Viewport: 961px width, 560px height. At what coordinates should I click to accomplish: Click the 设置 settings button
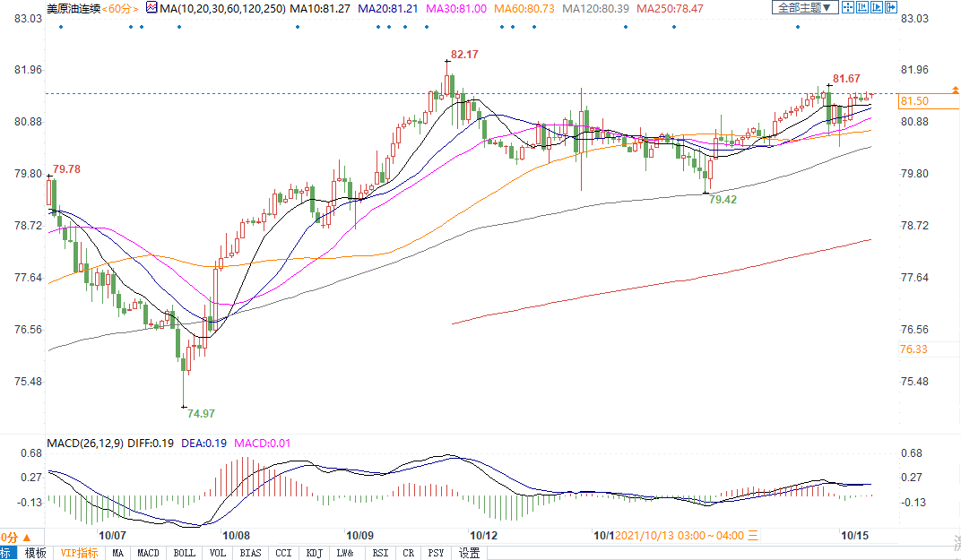(470, 553)
